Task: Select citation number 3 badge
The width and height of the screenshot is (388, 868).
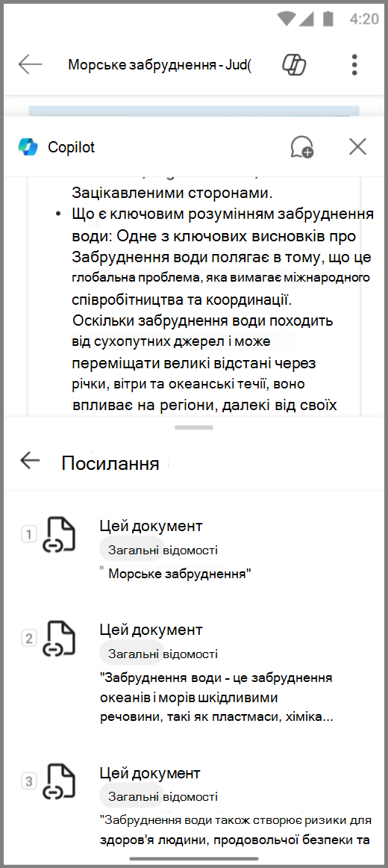Action: (29, 781)
